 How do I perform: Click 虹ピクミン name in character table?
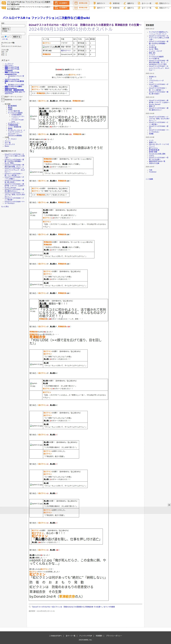pyautogui.click(x=47, y=43)
